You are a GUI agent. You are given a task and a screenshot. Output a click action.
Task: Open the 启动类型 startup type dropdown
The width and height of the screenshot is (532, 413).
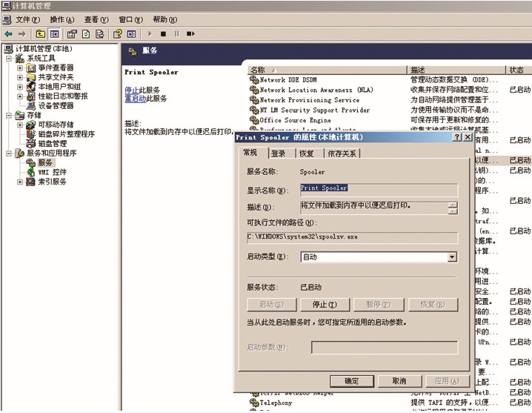click(x=452, y=257)
